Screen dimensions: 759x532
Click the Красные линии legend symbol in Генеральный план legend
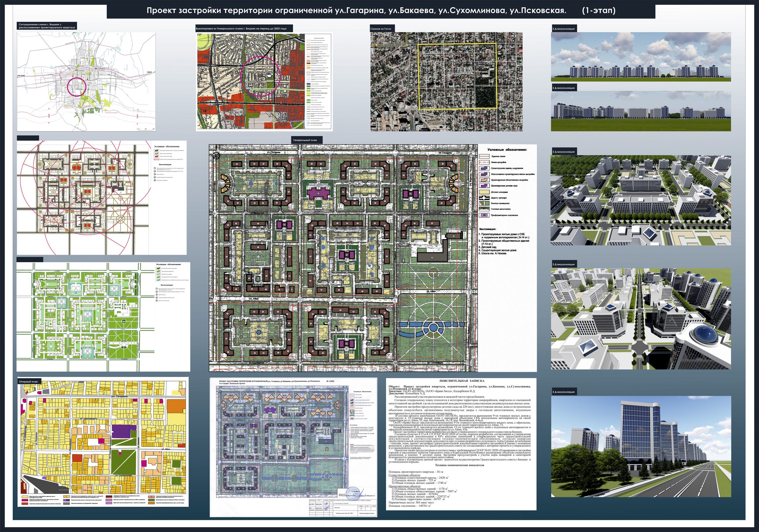(x=484, y=156)
